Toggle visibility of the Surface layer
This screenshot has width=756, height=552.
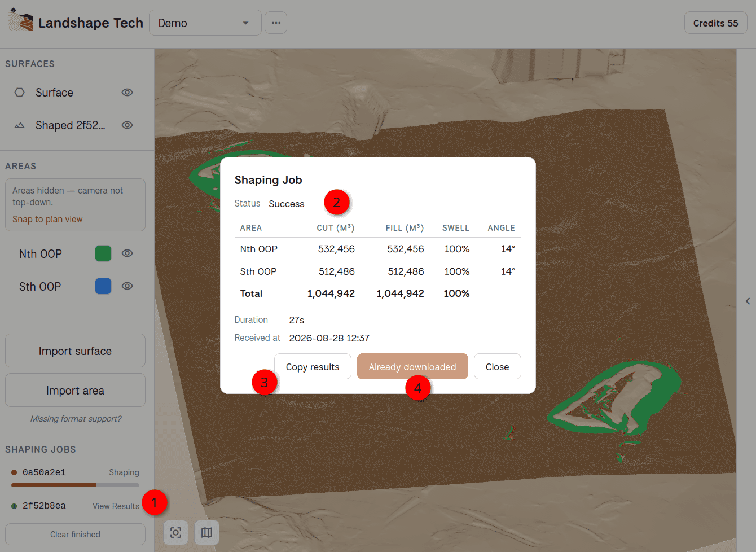pos(128,92)
